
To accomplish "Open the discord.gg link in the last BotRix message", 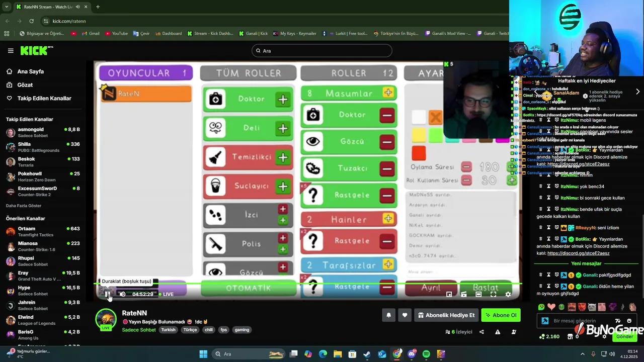I will coord(578,253).
